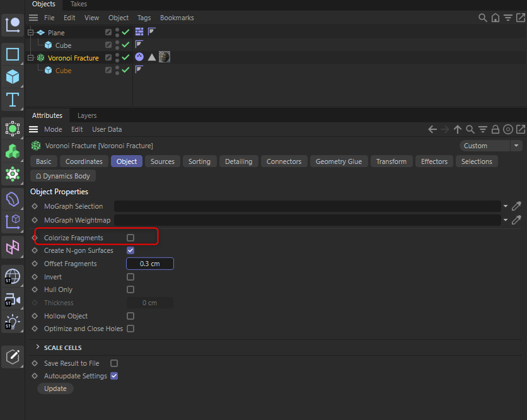The height and width of the screenshot is (420, 527).
Task: Click the material tag thumbnail on Voronoi Fracture
Action: 164,57
